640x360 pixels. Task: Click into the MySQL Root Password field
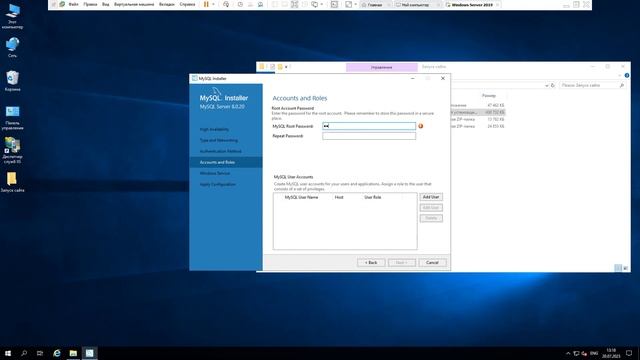pos(369,126)
